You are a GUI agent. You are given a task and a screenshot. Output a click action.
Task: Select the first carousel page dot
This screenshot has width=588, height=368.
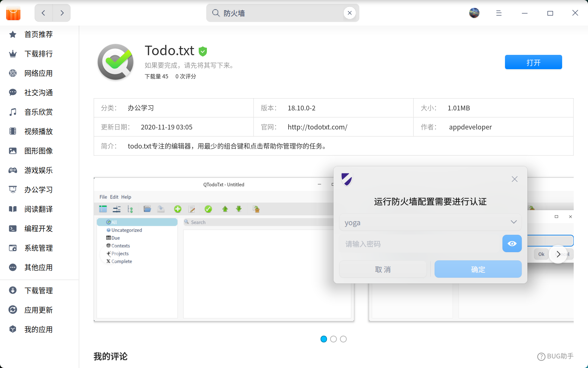[x=324, y=339]
